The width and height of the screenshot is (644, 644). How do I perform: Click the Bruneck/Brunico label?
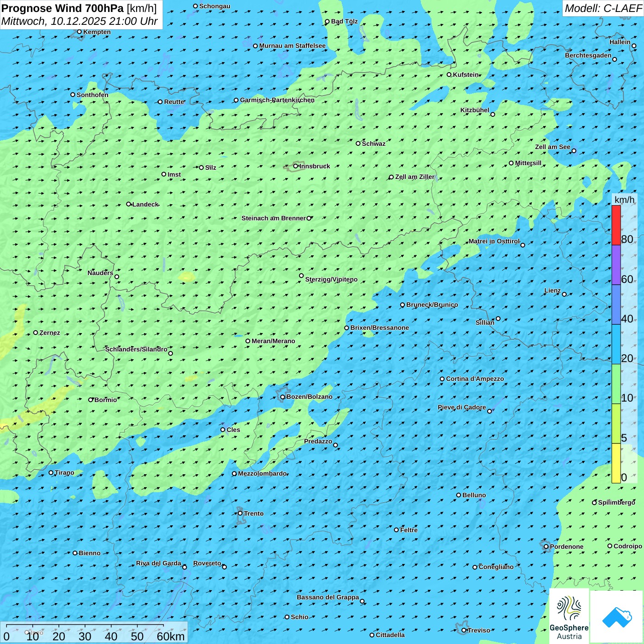(x=432, y=305)
